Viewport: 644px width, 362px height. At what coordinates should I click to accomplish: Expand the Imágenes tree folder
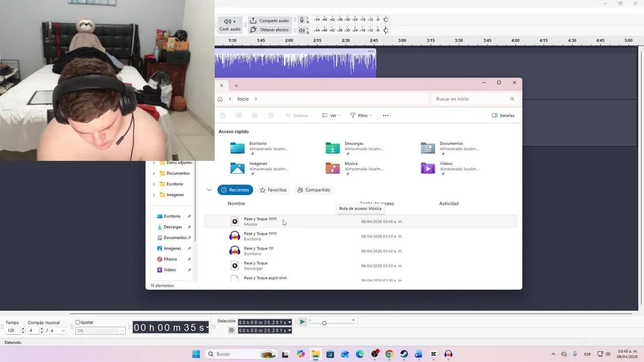coord(154,195)
